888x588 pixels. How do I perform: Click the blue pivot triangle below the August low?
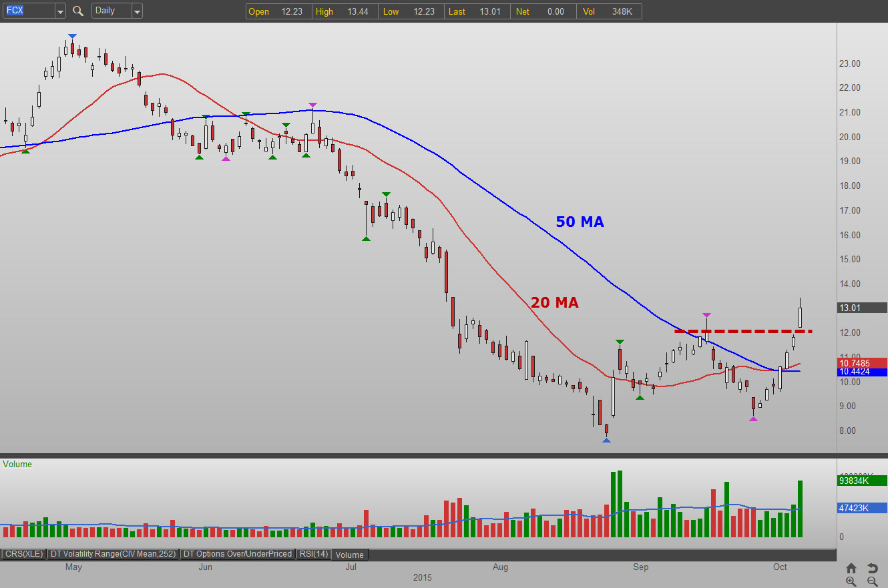pyautogui.click(x=606, y=440)
